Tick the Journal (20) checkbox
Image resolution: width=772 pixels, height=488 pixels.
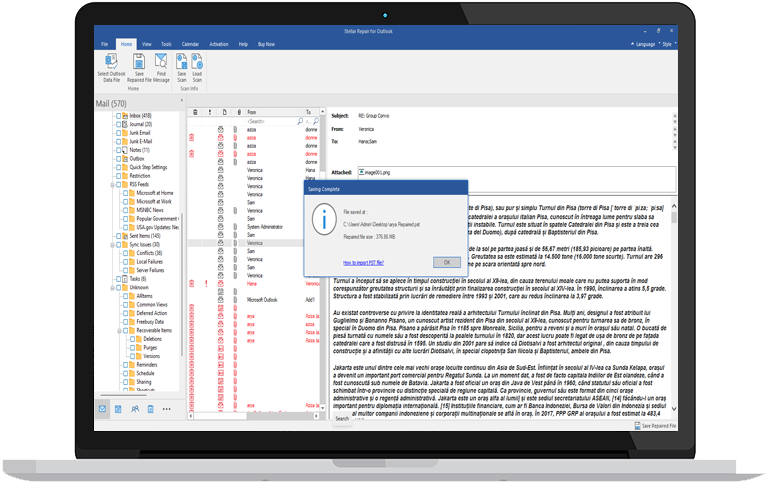118,124
